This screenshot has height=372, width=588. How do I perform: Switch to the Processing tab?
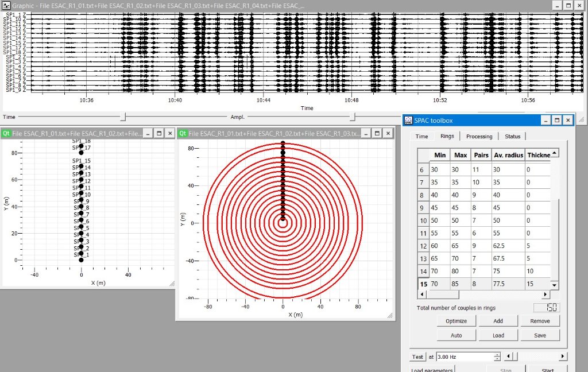pos(479,137)
